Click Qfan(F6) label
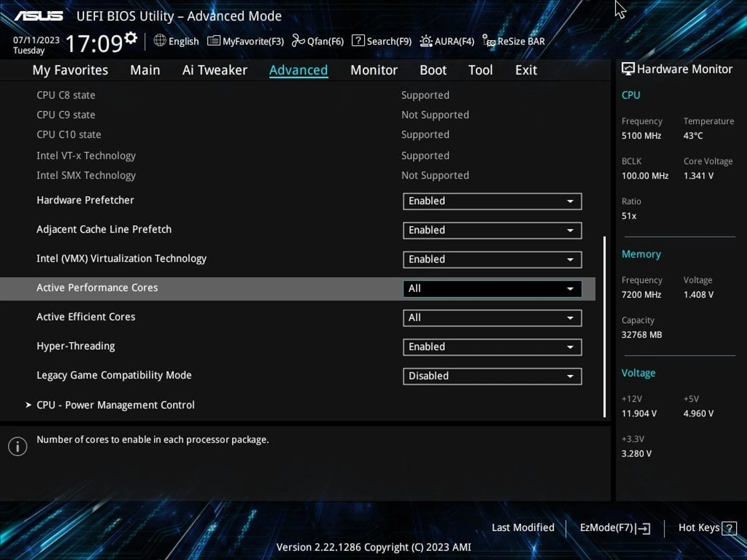The image size is (747, 560). (x=326, y=41)
